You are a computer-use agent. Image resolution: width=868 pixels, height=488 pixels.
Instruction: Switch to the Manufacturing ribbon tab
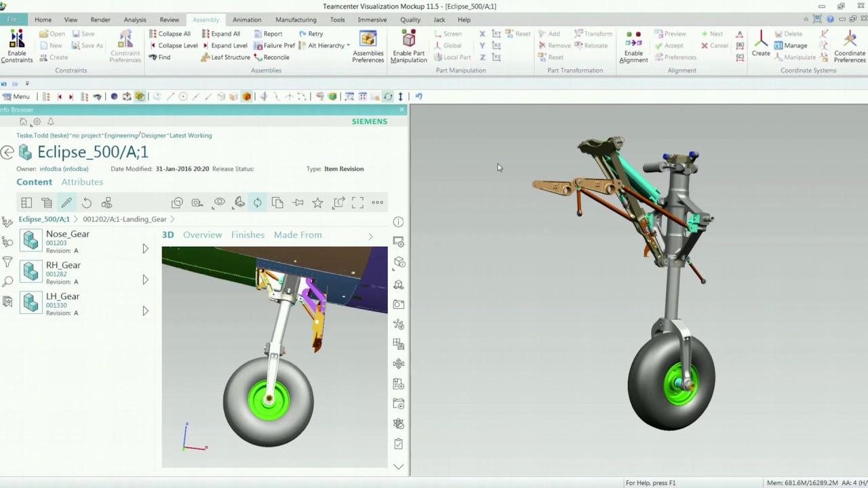[x=296, y=20]
